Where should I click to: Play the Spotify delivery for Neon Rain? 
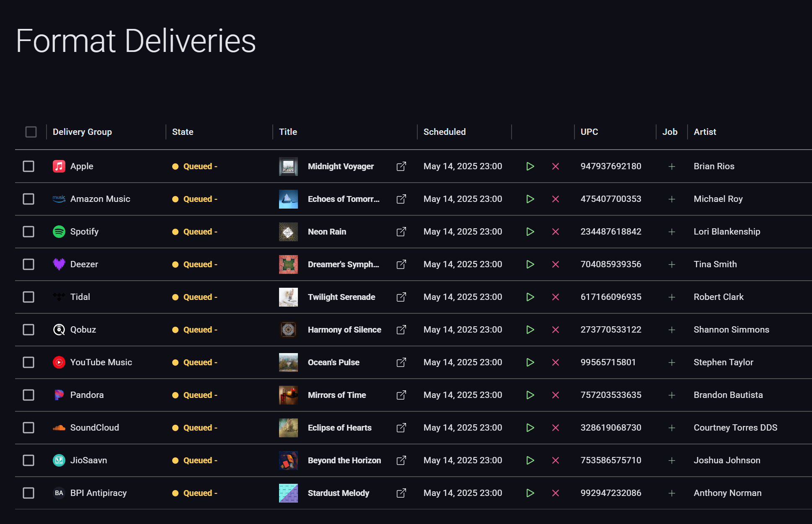[530, 232]
